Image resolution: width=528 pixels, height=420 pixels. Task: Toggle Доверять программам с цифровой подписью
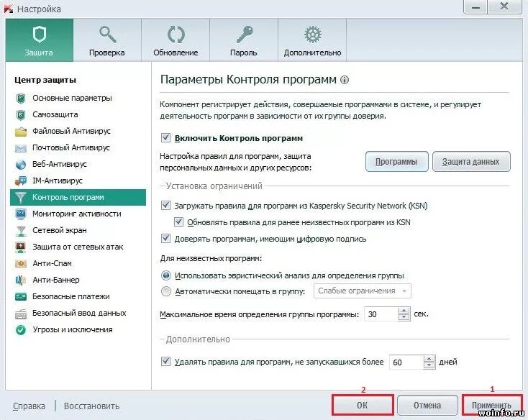(165, 238)
